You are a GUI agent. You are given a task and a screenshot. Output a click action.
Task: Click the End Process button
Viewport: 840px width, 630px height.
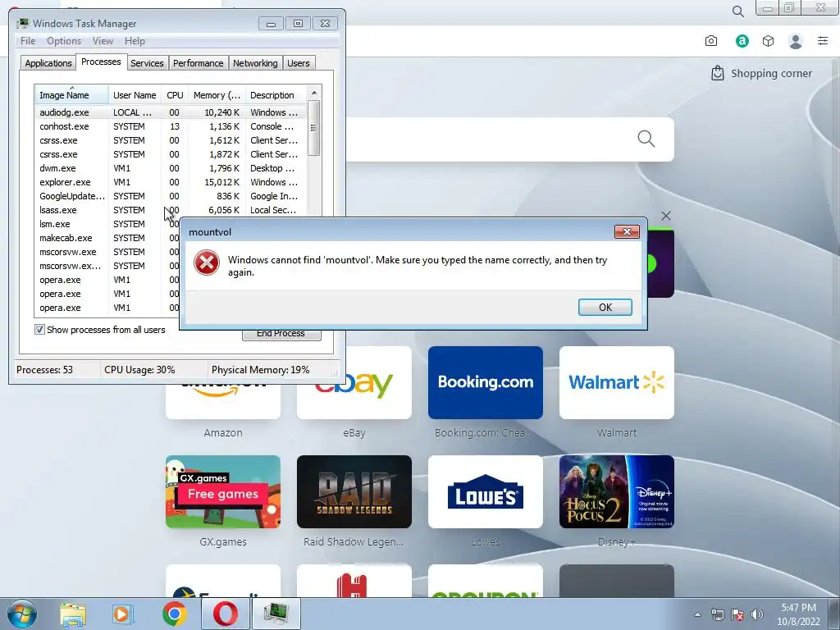281,335
